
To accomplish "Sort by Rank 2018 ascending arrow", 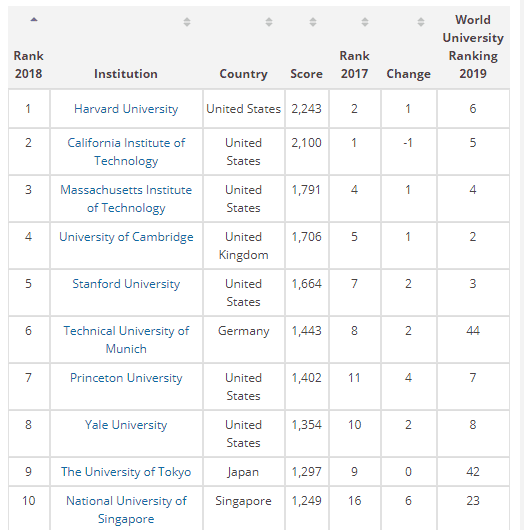I will [x=34, y=20].
